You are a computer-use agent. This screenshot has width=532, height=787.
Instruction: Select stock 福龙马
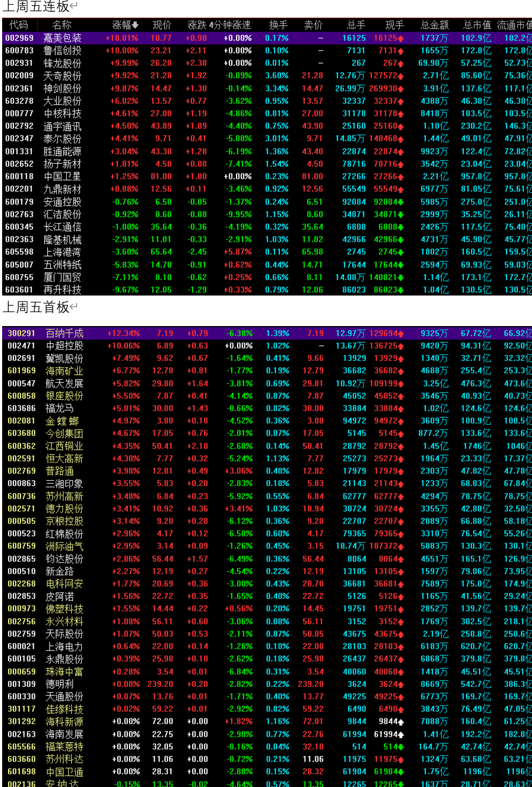click(60, 408)
